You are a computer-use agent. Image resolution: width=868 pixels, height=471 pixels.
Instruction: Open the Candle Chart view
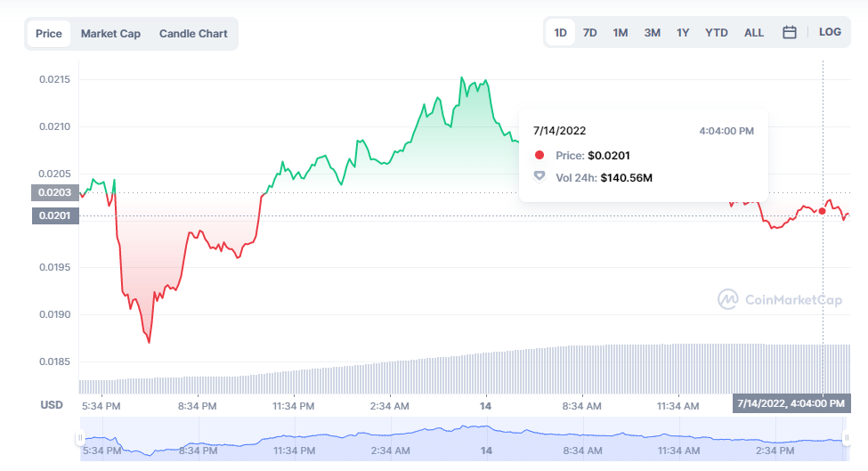[x=193, y=34]
